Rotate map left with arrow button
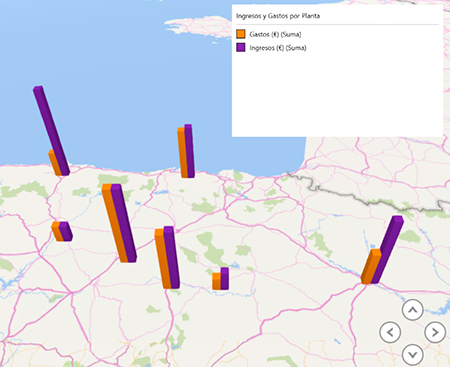The height and width of the screenshot is (367, 450). [x=390, y=332]
